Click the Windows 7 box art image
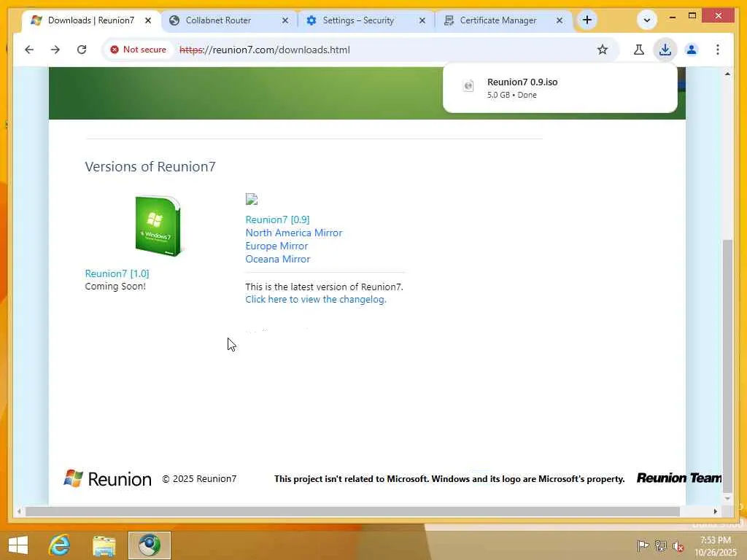Image resolution: width=747 pixels, height=560 pixels. (158, 226)
